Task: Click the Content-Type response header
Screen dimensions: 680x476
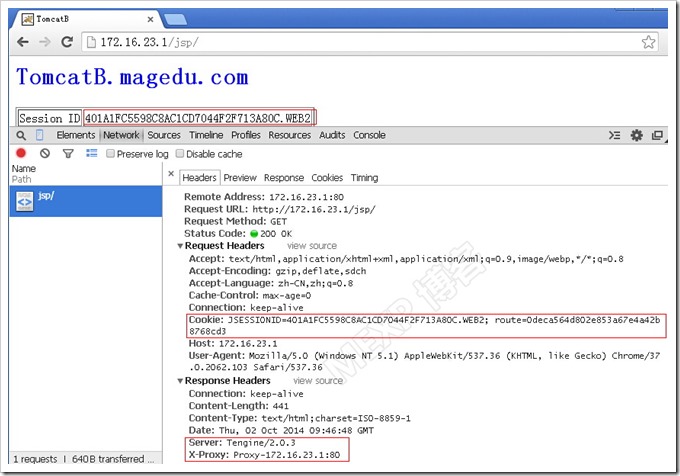Action: (300, 418)
